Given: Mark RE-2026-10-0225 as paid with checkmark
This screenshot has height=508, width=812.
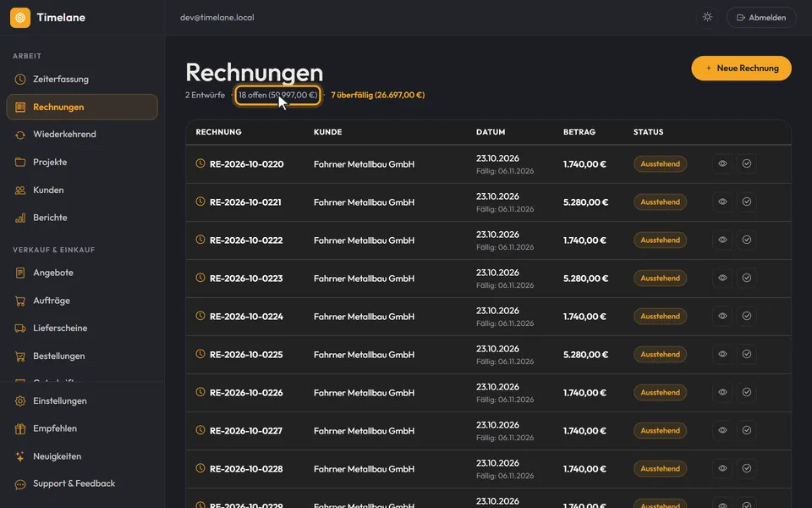Looking at the screenshot, I should (747, 354).
